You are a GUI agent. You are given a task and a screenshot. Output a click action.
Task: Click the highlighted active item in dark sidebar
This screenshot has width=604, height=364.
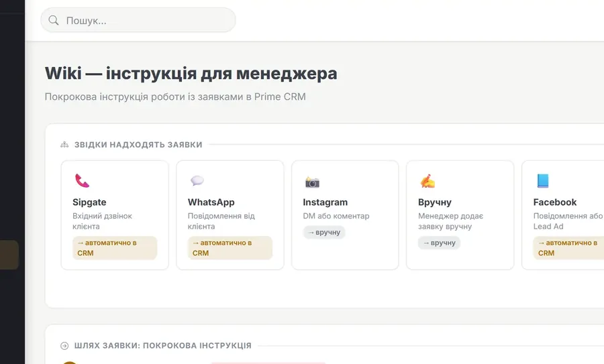[9, 255]
